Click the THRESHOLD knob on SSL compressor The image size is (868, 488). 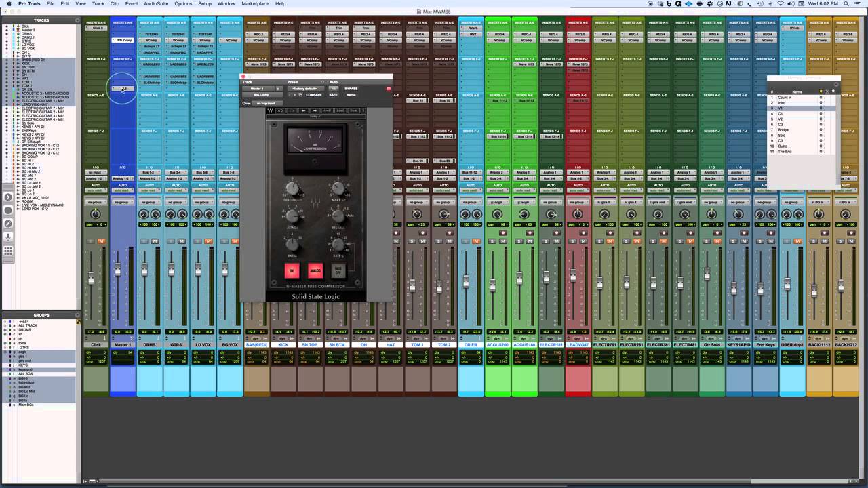click(x=292, y=188)
